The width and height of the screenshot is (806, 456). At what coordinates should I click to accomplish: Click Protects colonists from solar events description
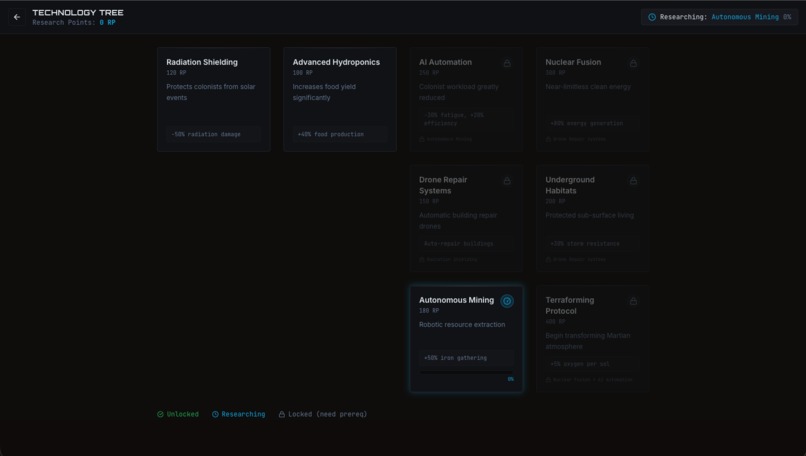[x=211, y=92]
